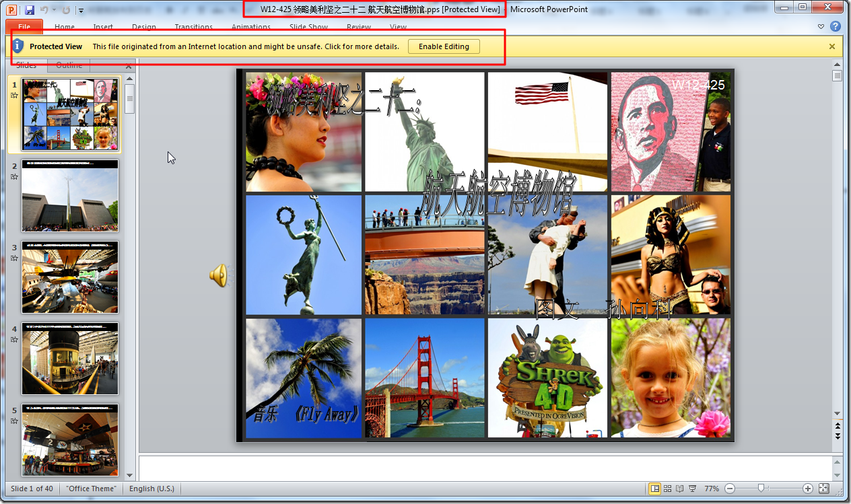Open the Customize Quick Access Toolbar dropdown

(81, 10)
